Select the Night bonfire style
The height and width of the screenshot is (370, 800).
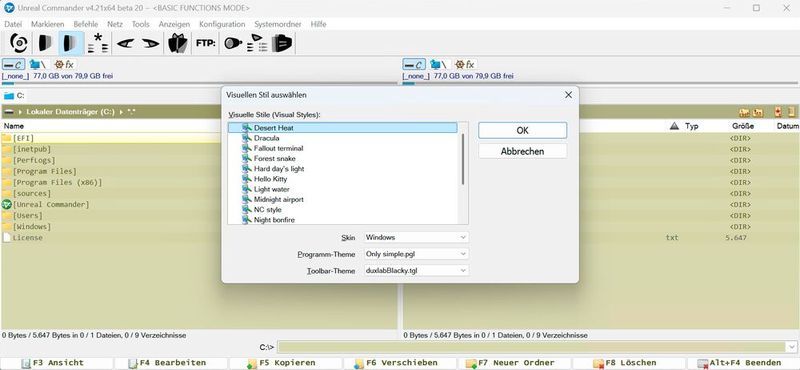274,219
